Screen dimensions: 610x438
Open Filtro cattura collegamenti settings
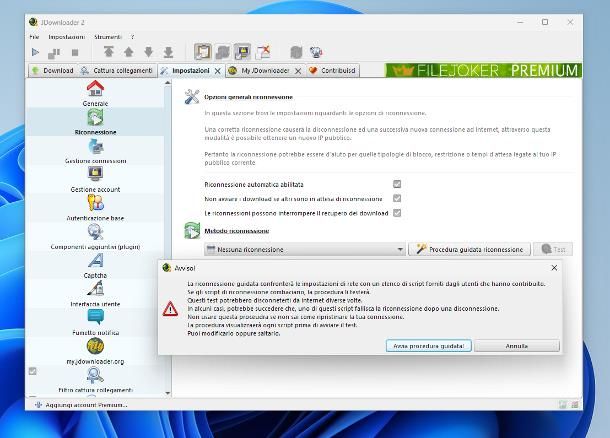pyautogui.click(x=95, y=380)
